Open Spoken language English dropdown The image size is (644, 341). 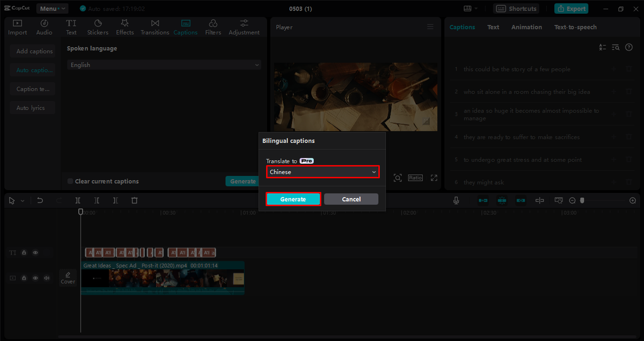[x=164, y=65]
